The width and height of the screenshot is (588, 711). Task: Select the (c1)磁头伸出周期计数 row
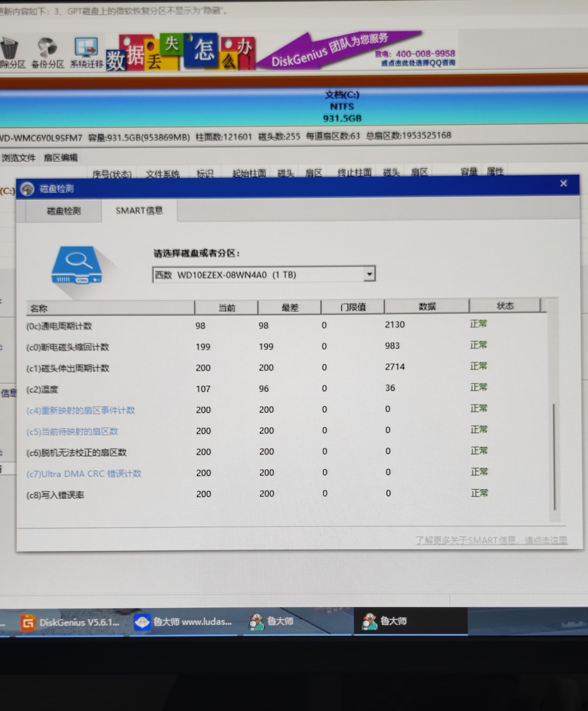(286, 367)
